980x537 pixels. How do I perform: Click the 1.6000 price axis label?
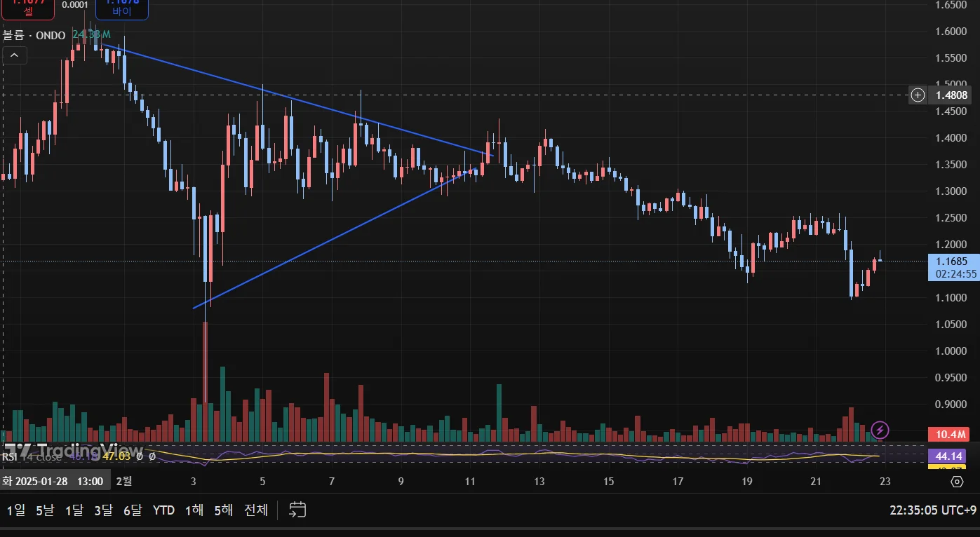pos(952,32)
